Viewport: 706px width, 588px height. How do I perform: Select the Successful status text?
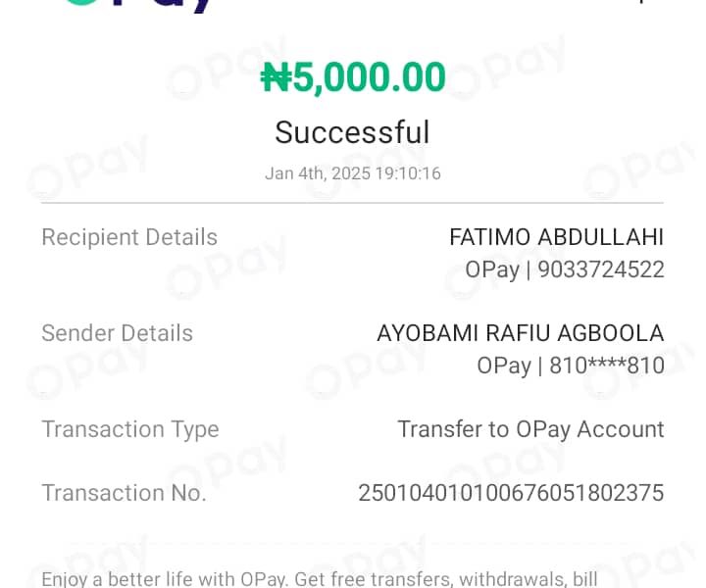click(352, 132)
